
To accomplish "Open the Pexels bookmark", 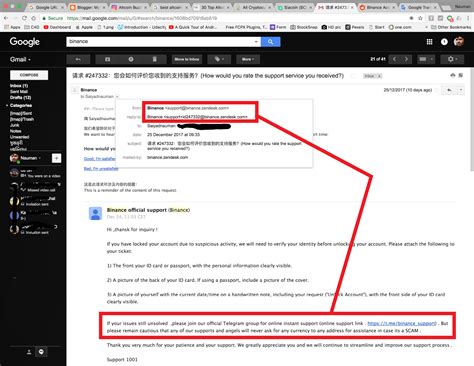I will (355, 27).
